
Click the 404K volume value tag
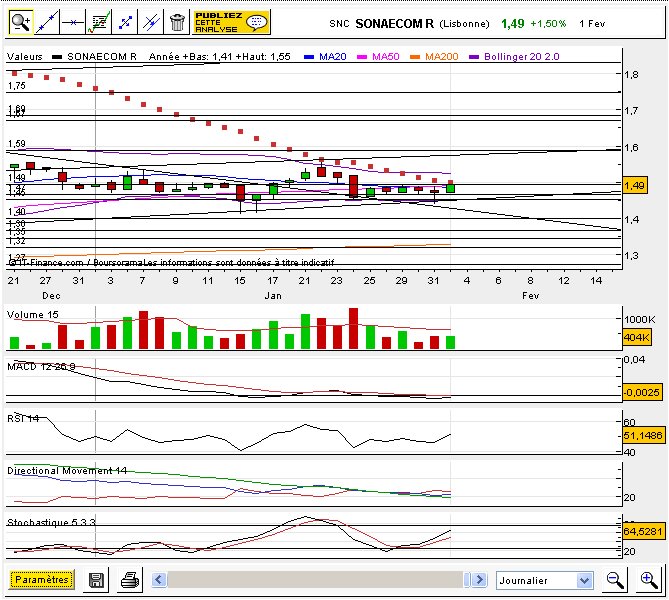click(637, 338)
